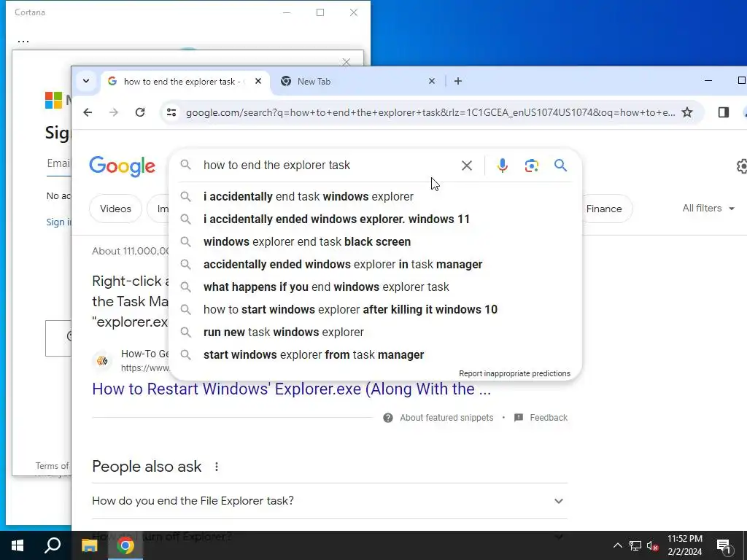Open site information icon in address bar

point(171,112)
